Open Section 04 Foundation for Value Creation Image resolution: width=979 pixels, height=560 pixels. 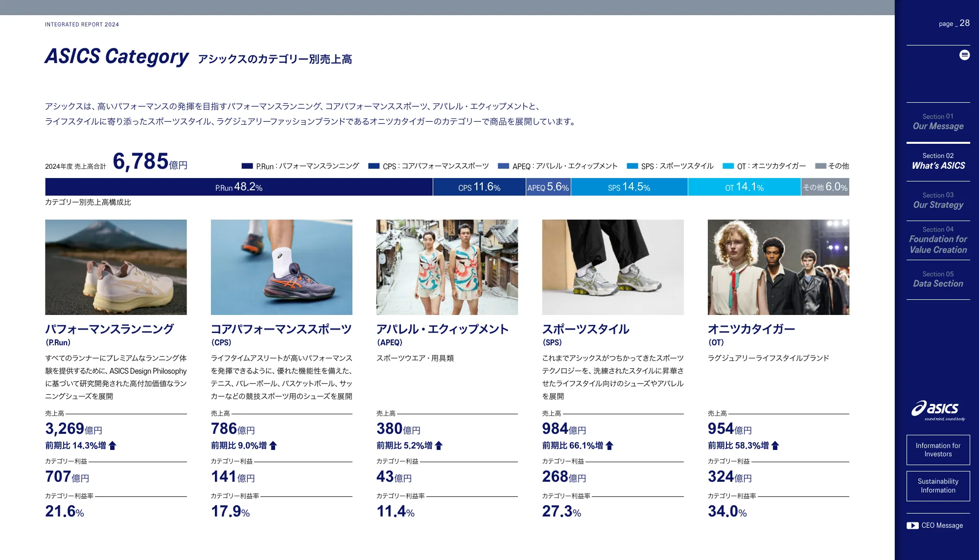pyautogui.click(x=938, y=240)
